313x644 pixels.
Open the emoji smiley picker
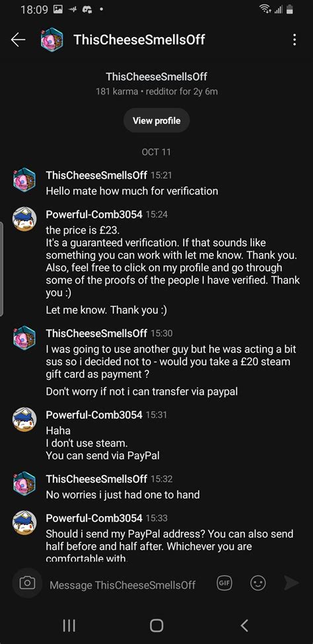pyautogui.click(x=258, y=583)
